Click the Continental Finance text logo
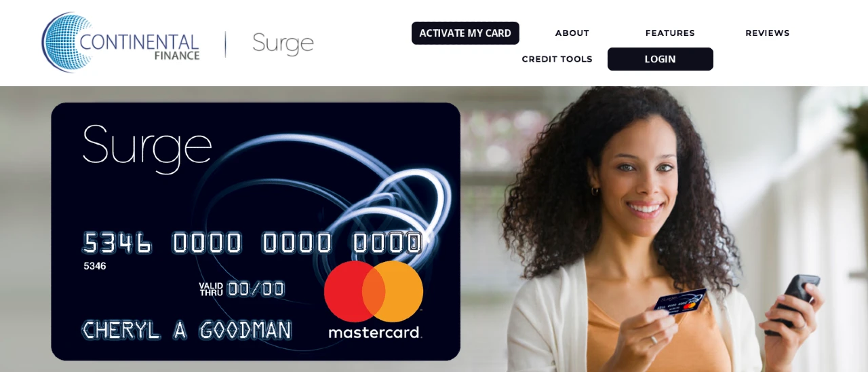The image size is (868, 372). click(140, 46)
